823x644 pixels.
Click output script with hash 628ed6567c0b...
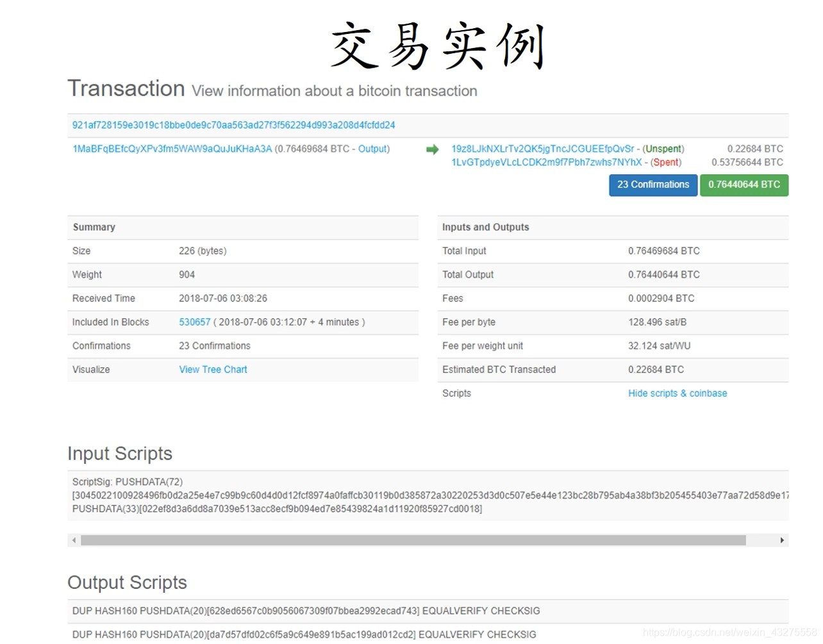coord(306,611)
